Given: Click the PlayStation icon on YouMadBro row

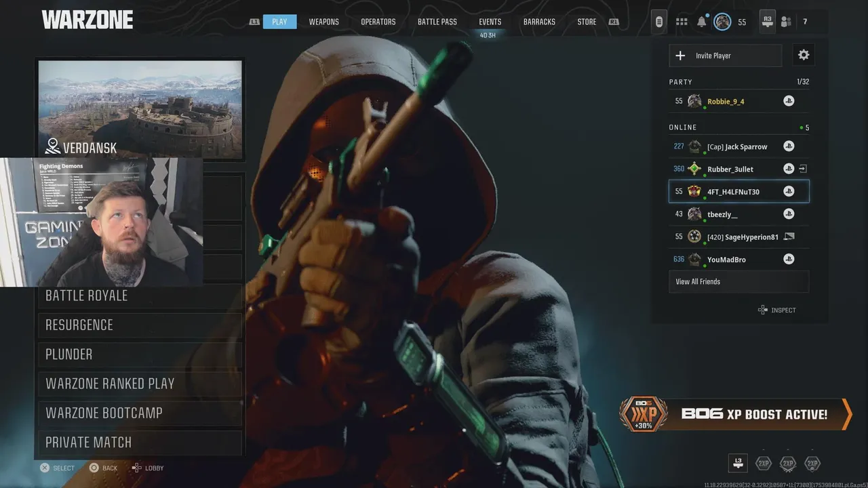Looking at the screenshot, I should coord(789,259).
